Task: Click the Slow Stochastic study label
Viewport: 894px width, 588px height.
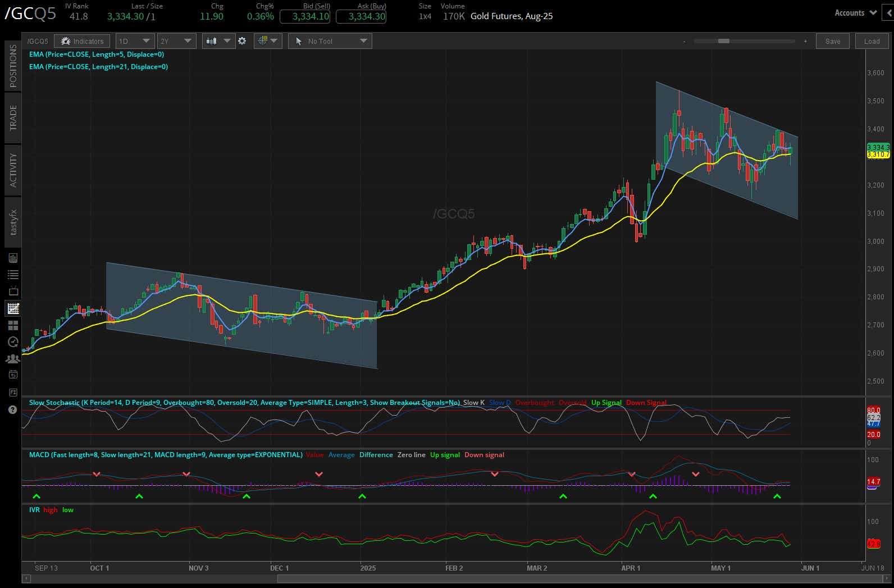Action: point(244,403)
